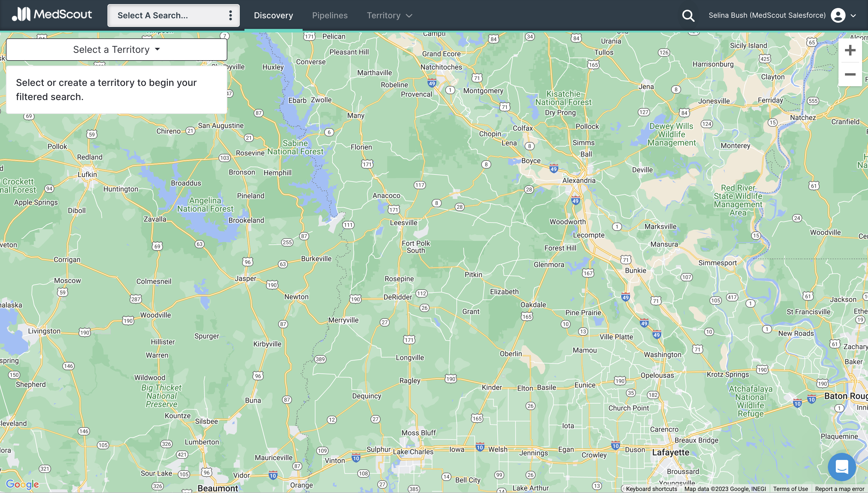Screen dimensions: 868x493
Task: Open the search magnifier icon
Action: 688,16
